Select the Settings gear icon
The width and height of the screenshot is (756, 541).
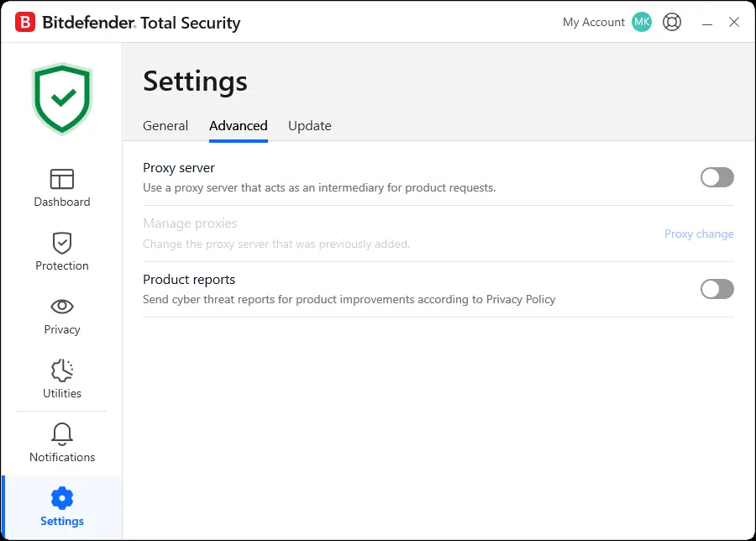click(61, 498)
